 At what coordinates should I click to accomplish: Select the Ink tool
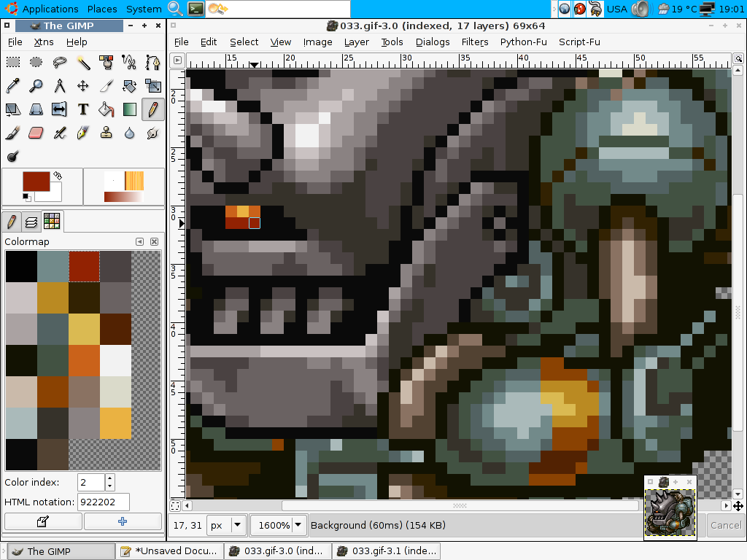click(x=82, y=133)
